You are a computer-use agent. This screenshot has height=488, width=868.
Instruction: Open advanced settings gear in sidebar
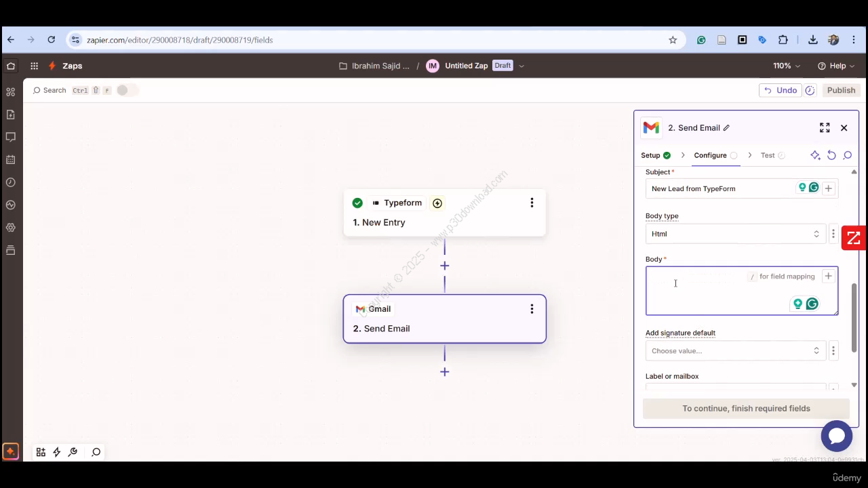(x=10, y=228)
